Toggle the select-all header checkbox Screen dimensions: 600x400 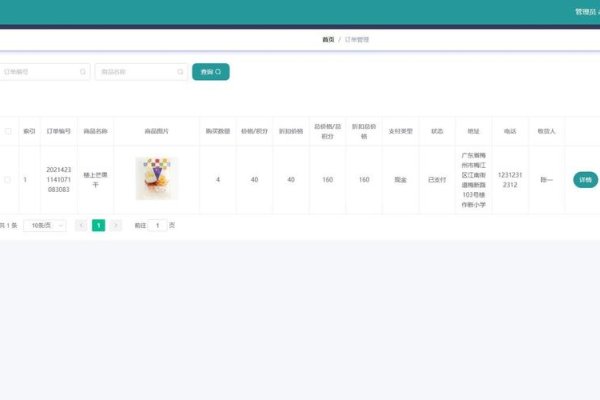point(8,131)
